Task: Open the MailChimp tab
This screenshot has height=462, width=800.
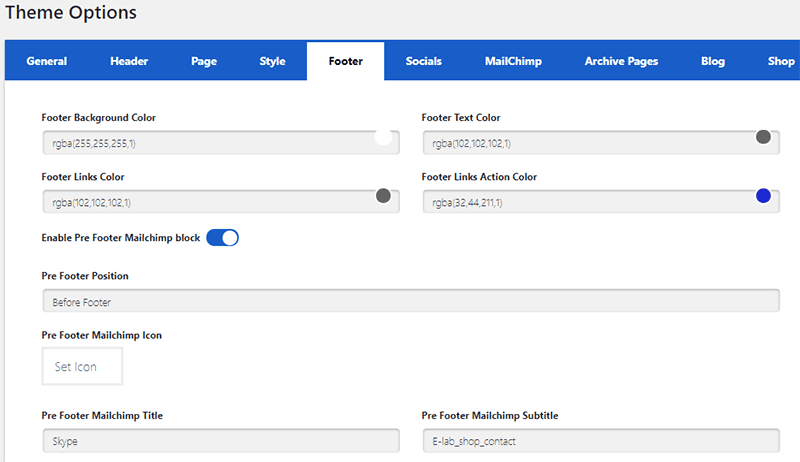Action: click(513, 61)
